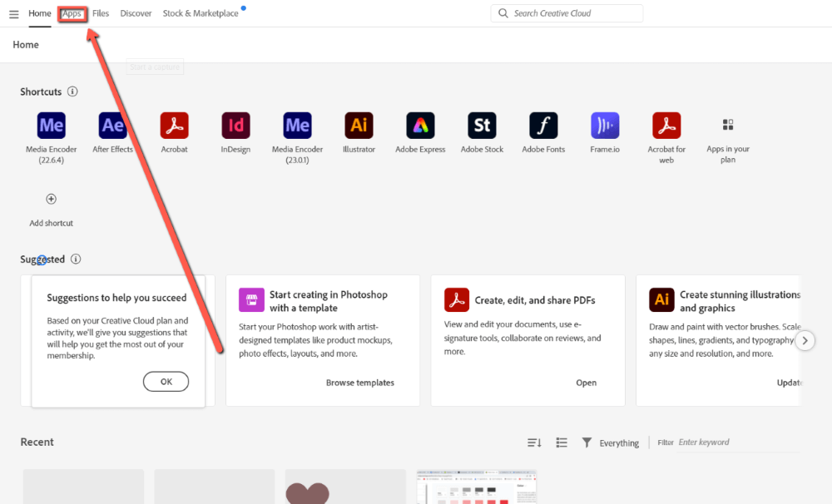Switch to the Apps tab
This screenshot has width=832, height=504.
(x=72, y=13)
